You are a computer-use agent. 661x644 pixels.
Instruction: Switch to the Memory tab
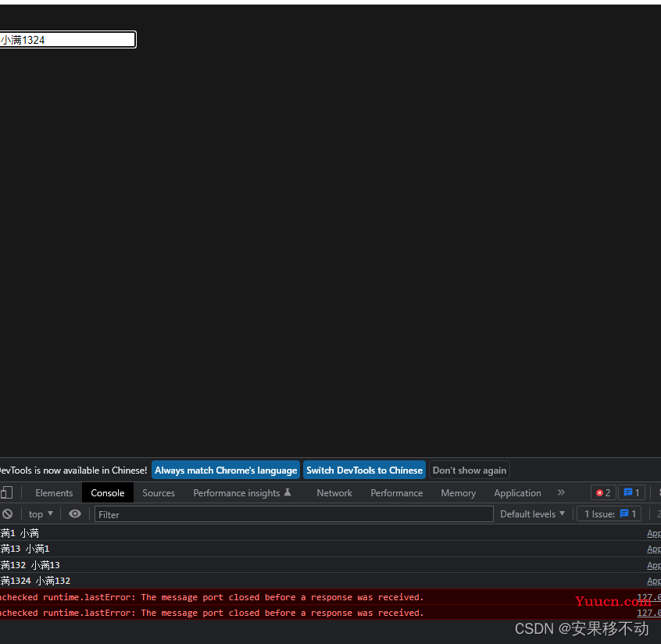pyautogui.click(x=458, y=493)
